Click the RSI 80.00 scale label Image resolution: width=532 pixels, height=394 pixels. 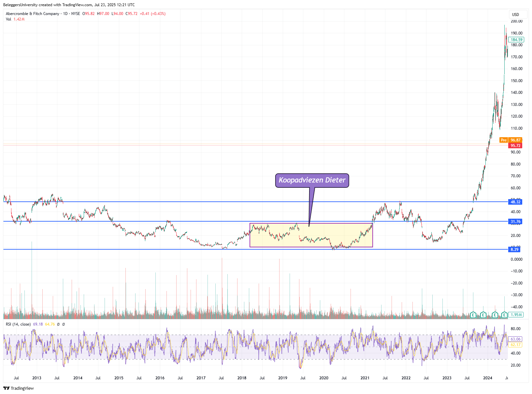516,329
